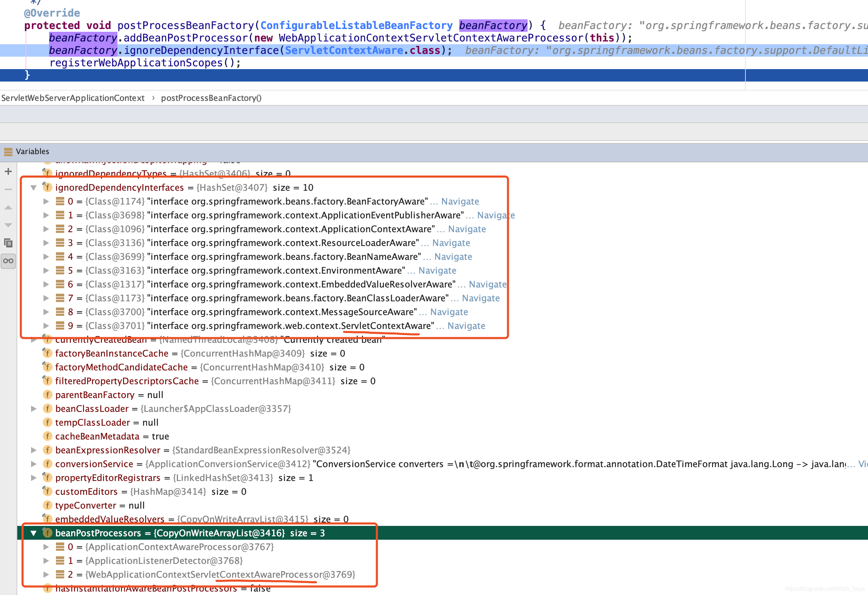Image resolution: width=868 pixels, height=595 pixels.
Task: Click the tempClassLoader field icon
Action: 47,422
